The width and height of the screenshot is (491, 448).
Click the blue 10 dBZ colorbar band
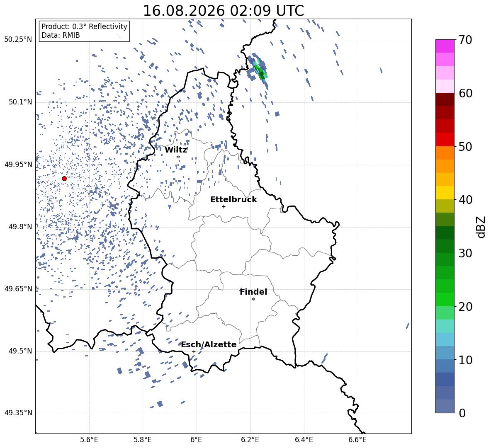(445, 353)
